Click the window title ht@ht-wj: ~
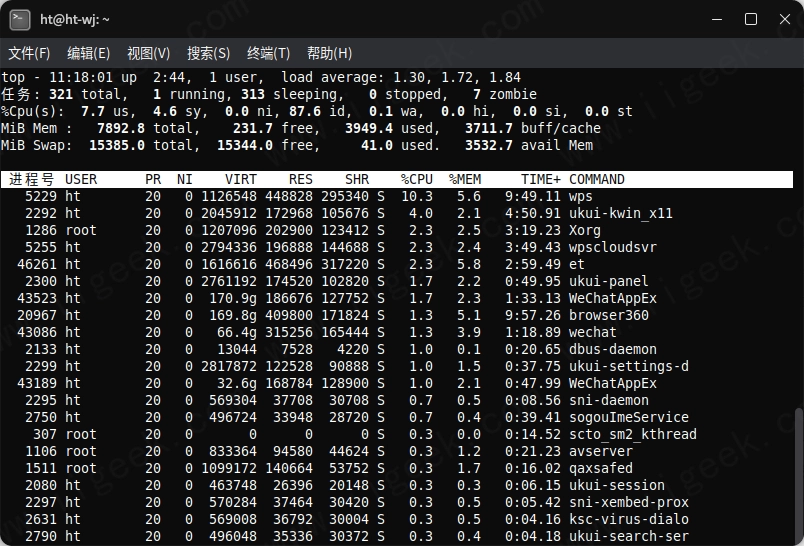 (75, 19)
